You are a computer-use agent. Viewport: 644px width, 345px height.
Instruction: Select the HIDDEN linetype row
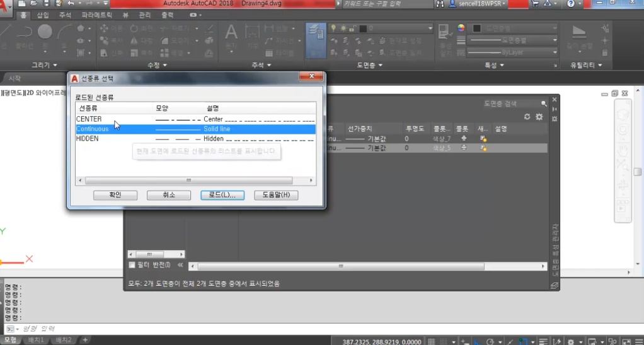[195, 139]
